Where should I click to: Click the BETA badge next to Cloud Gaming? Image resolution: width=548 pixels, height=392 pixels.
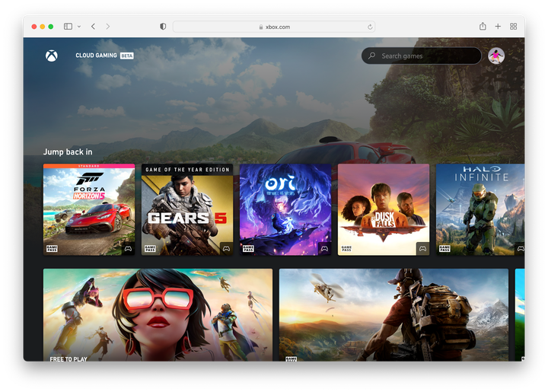(x=127, y=56)
